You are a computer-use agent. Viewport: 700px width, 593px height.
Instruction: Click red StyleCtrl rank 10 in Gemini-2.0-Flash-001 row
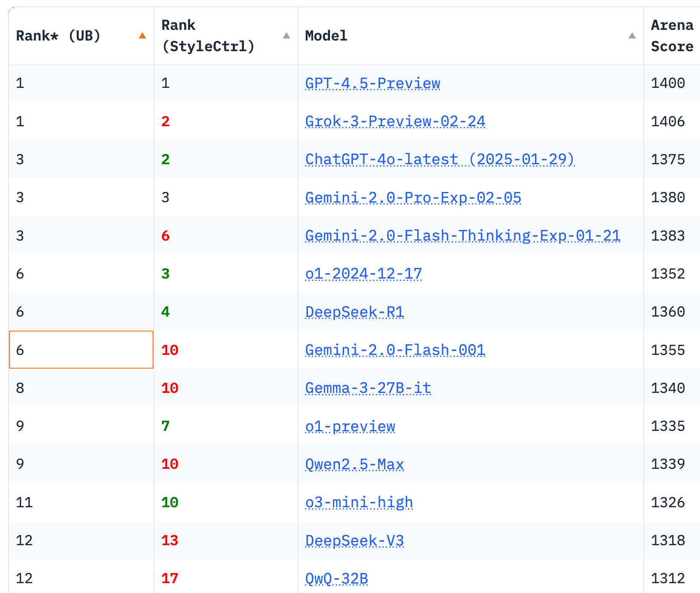170,350
